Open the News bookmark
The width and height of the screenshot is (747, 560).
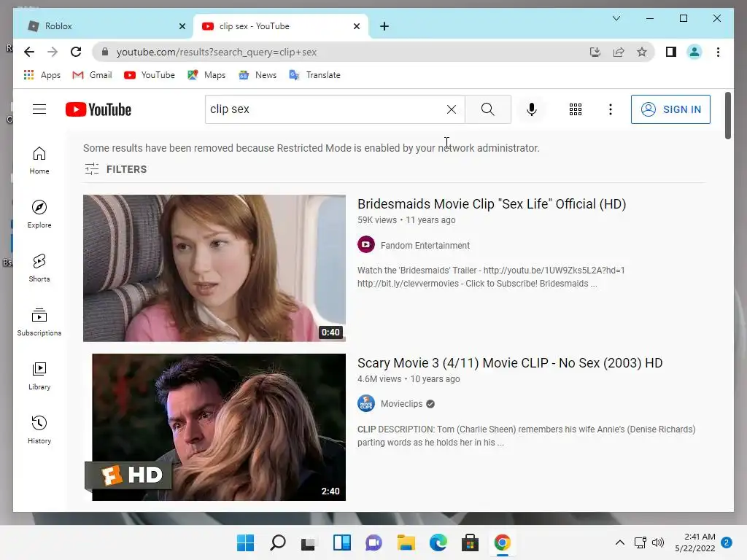(x=258, y=75)
